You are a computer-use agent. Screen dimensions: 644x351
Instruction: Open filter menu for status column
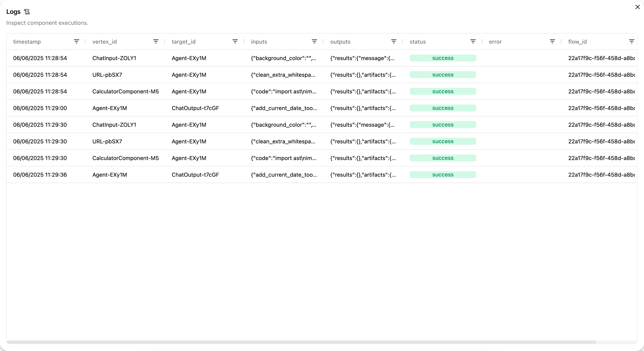(473, 42)
